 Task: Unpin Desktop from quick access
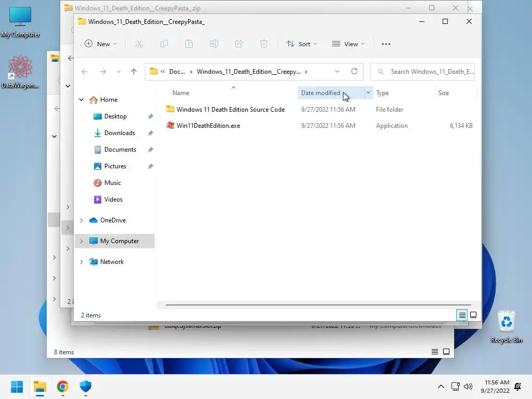coord(150,116)
